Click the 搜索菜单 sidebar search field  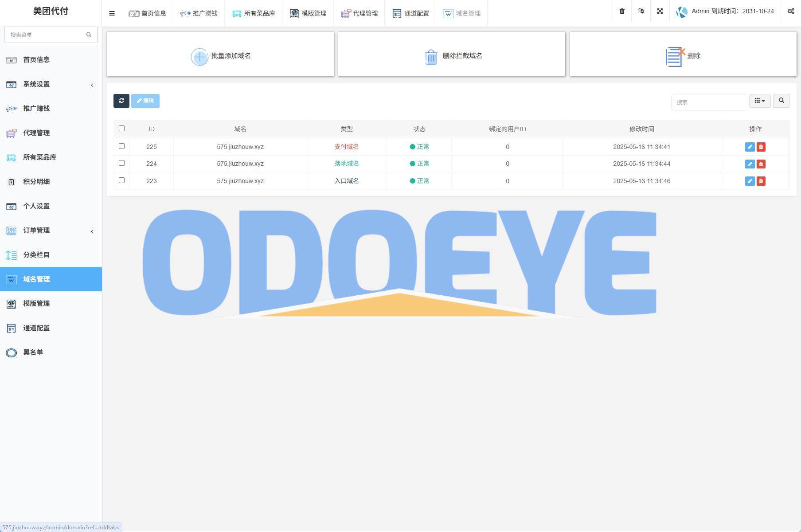(x=51, y=35)
